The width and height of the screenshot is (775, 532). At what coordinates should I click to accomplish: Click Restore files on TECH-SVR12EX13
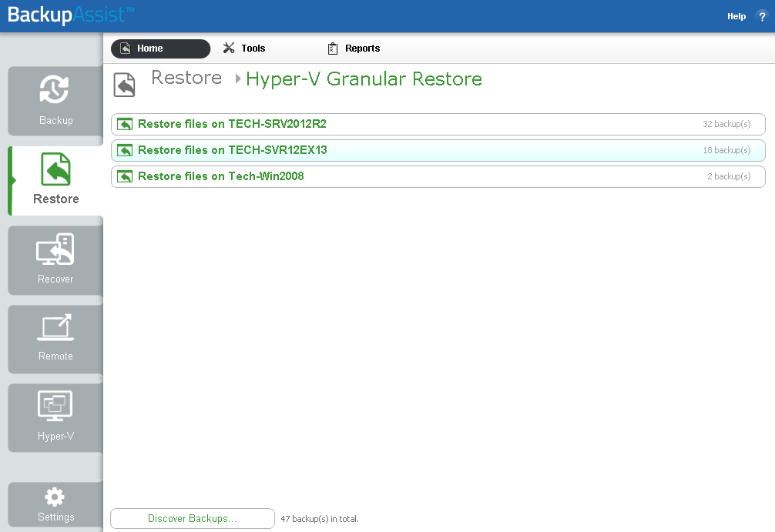coord(438,150)
